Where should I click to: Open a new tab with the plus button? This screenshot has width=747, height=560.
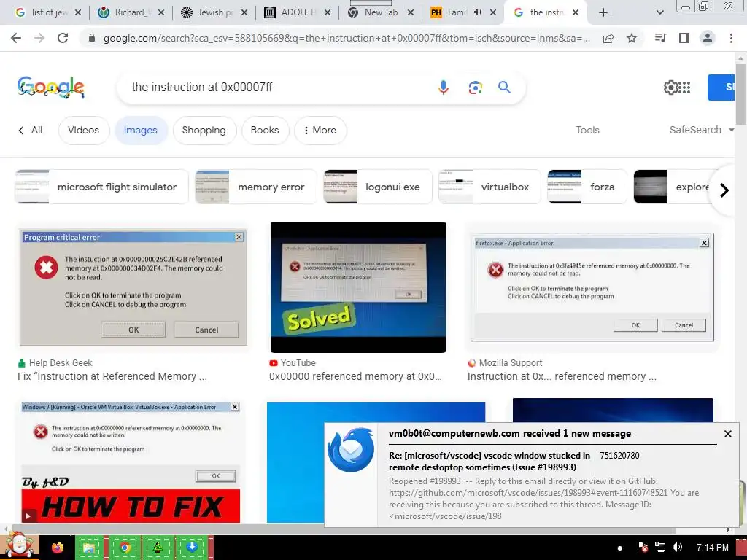point(603,12)
